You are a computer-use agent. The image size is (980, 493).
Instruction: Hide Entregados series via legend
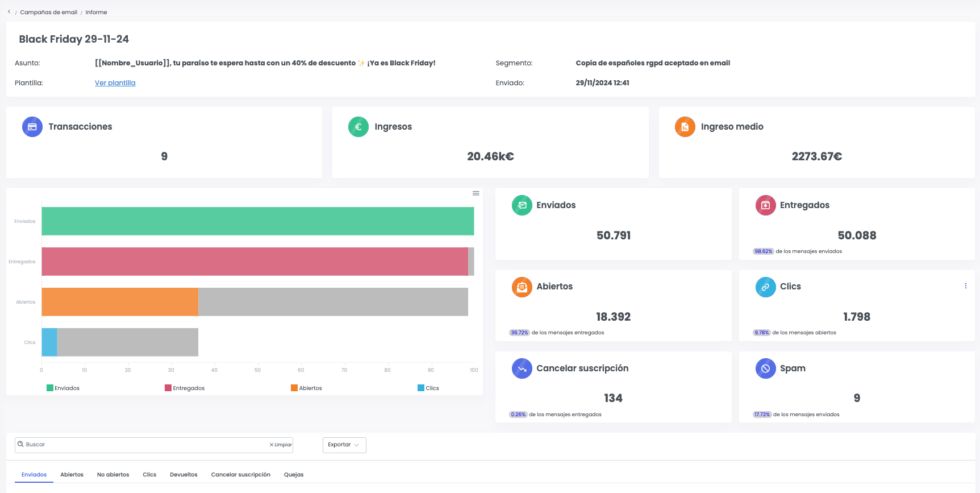[185, 388]
